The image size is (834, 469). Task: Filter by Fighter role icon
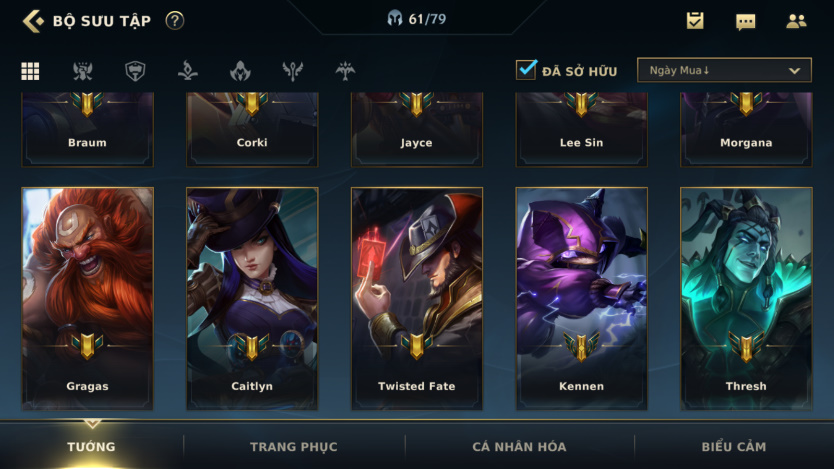[82, 71]
